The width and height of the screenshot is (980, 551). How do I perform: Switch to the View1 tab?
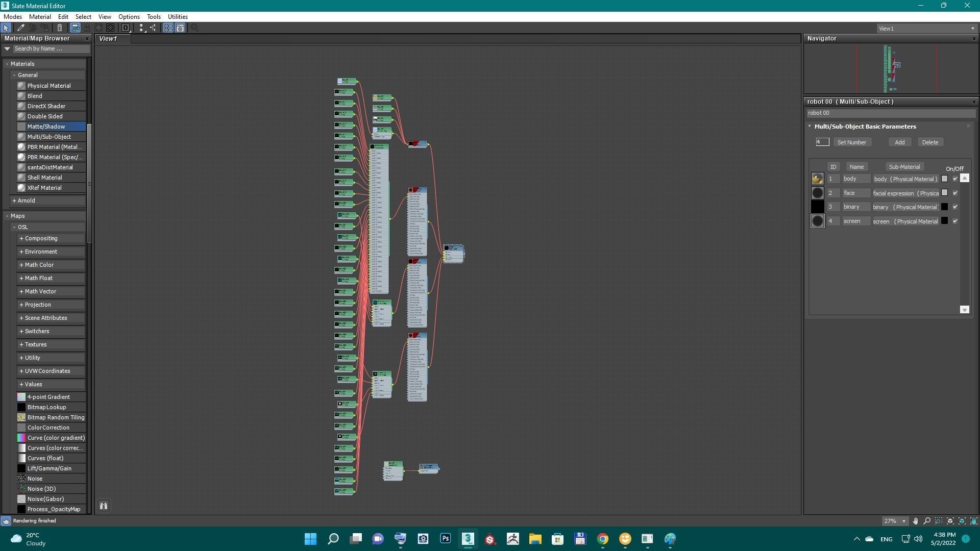coord(108,39)
